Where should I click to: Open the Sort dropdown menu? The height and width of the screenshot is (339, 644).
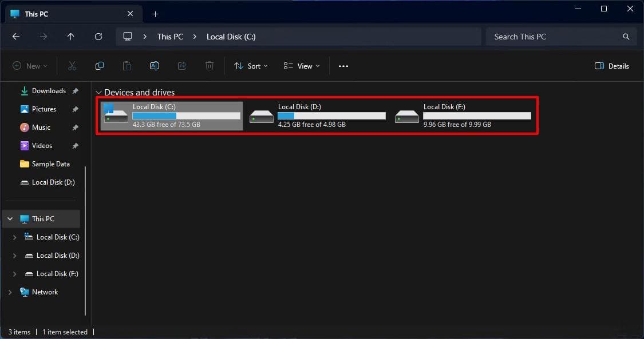(x=251, y=66)
